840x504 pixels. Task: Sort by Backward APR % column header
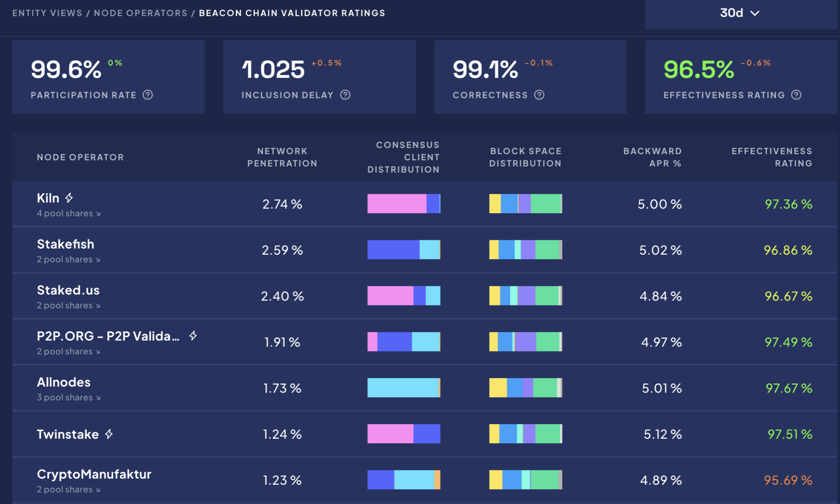(x=652, y=157)
